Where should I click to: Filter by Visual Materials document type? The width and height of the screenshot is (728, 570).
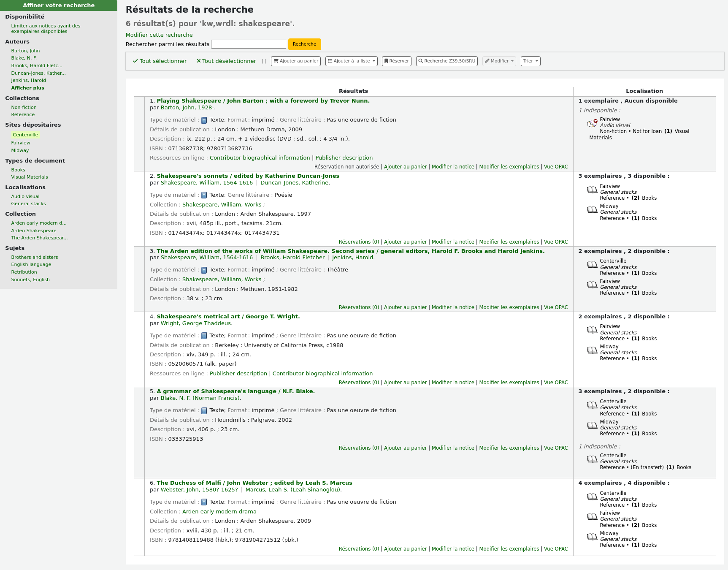click(x=30, y=177)
